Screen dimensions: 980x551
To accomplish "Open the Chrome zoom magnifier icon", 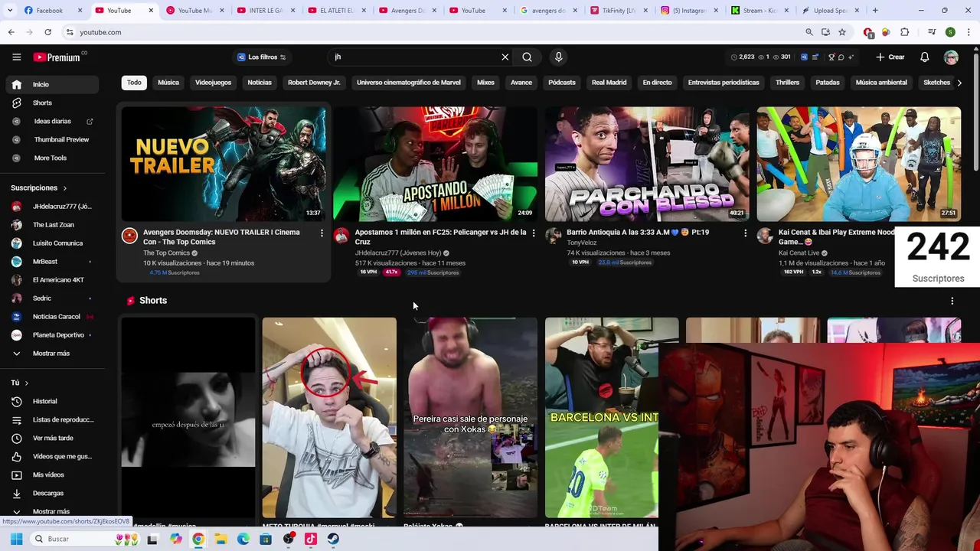I will 809,32.
